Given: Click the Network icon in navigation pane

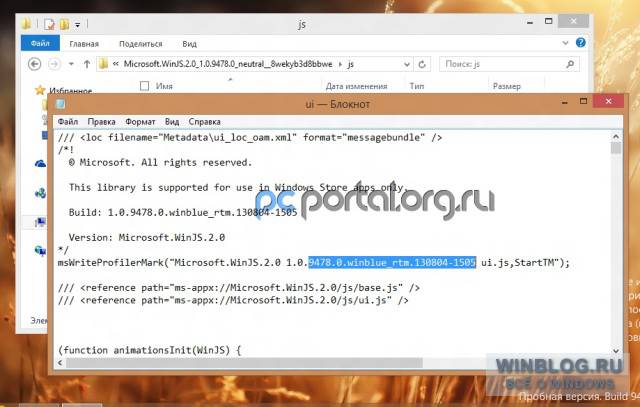Looking at the screenshot, I should click(40, 250).
